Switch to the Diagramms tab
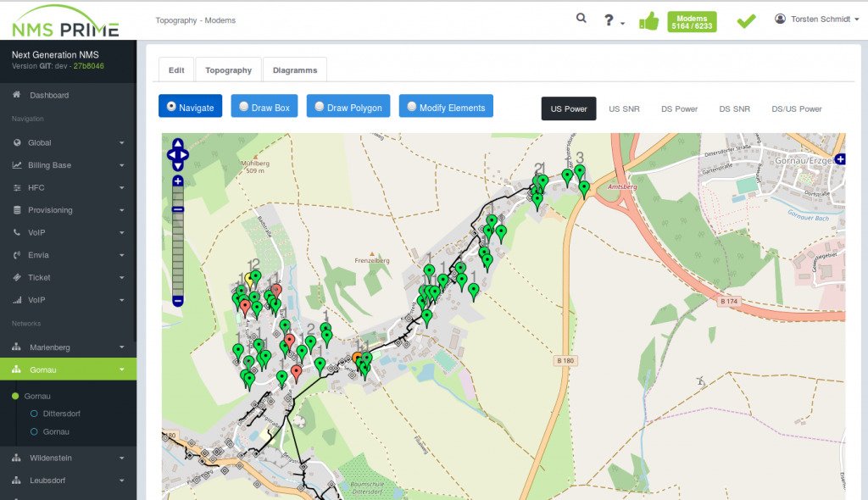 [x=294, y=69]
